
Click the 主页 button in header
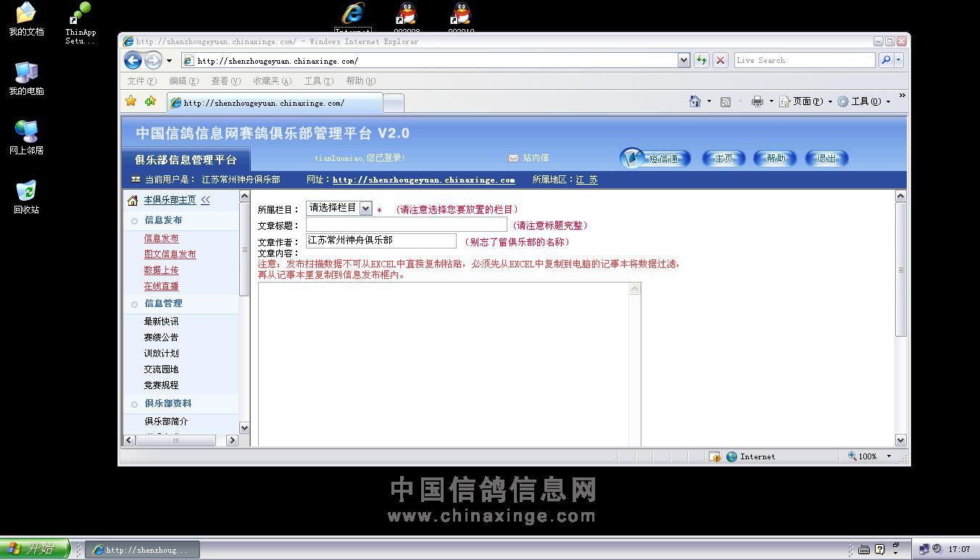(723, 158)
